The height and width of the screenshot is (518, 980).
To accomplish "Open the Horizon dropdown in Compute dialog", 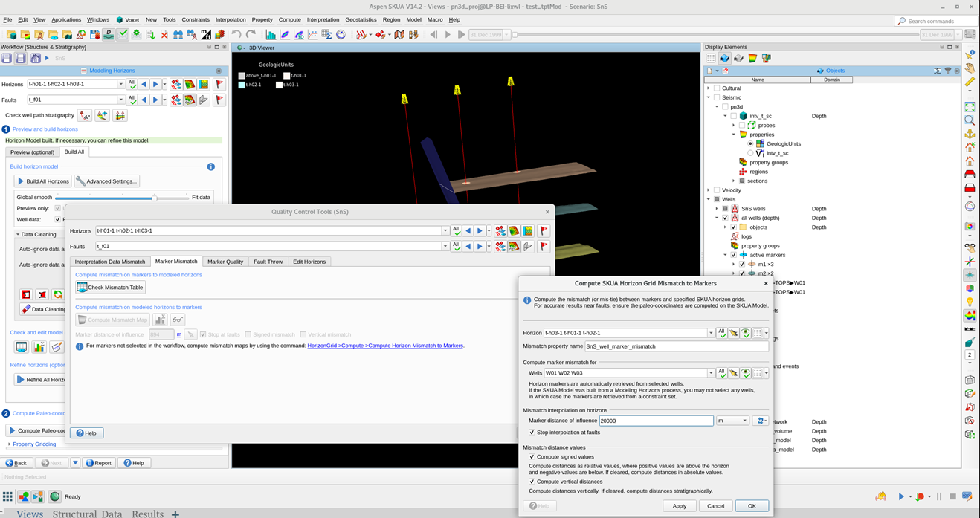I will (711, 333).
